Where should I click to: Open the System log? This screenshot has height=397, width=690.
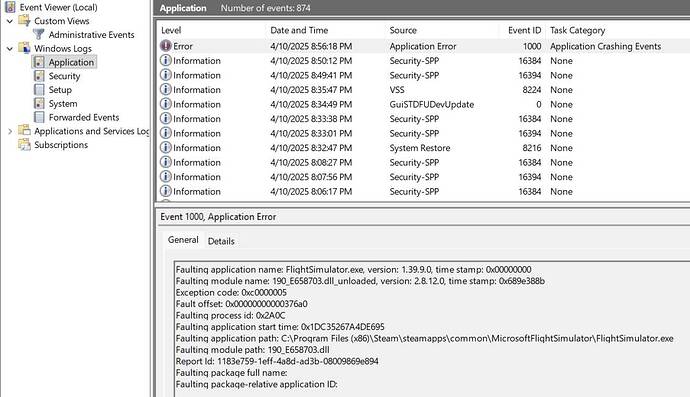pos(63,104)
